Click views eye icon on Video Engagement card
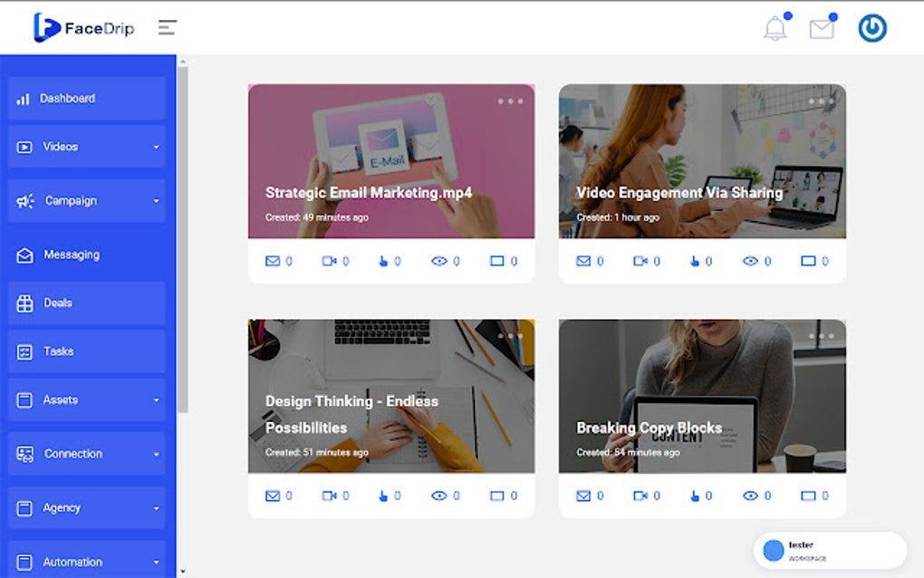924x578 pixels. 750,261
